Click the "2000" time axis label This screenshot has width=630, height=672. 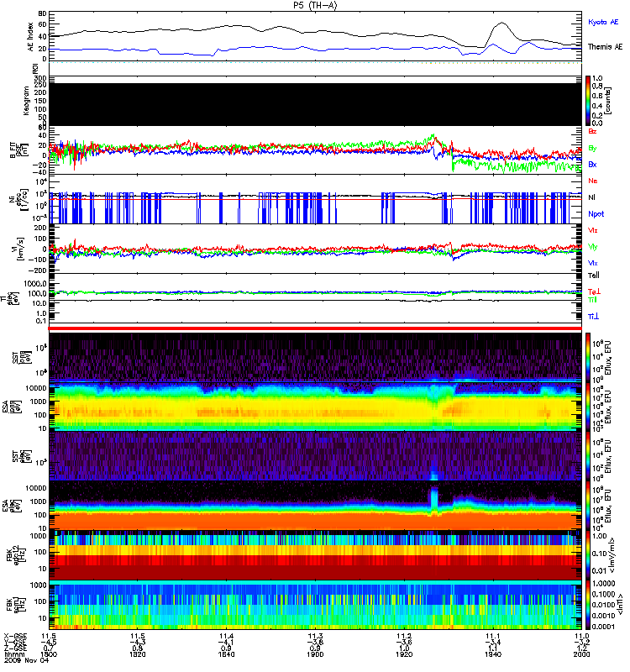tap(581, 654)
